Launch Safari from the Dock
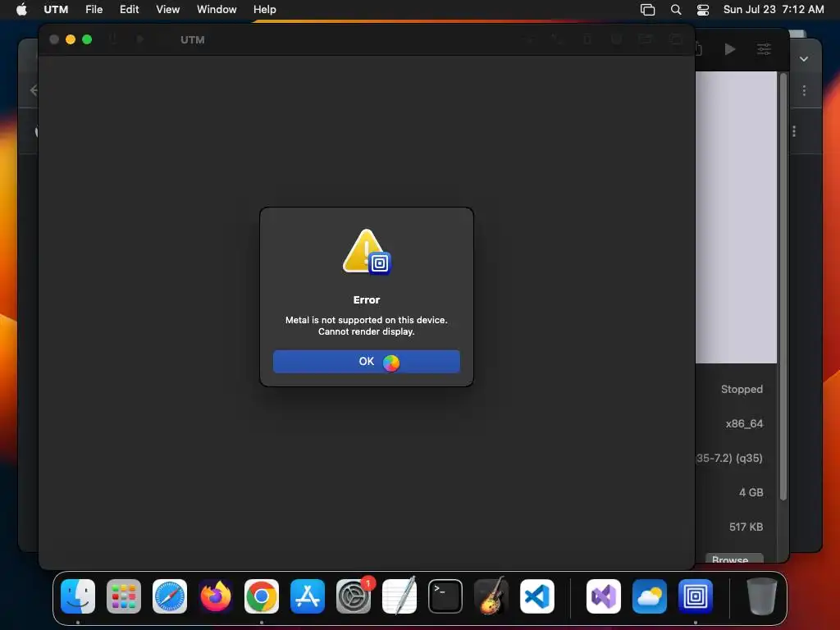This screenshot has height=630, width=840. tap(170, 596)
